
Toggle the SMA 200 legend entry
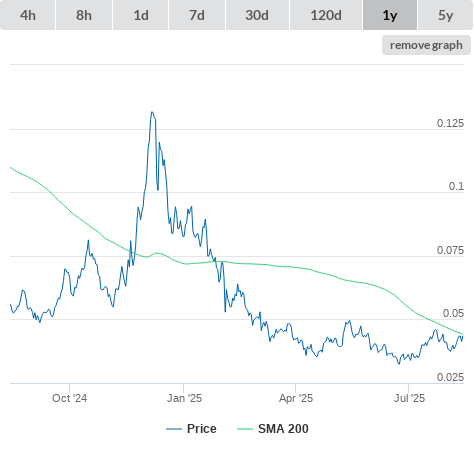(273, 429)
